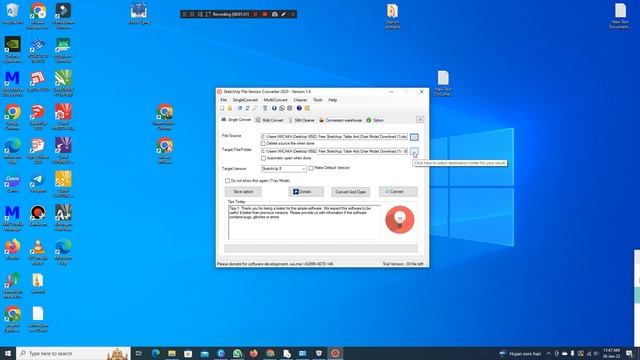Click the magnifier toolbar icon
The image size is (640, 360).
point(255,108)
